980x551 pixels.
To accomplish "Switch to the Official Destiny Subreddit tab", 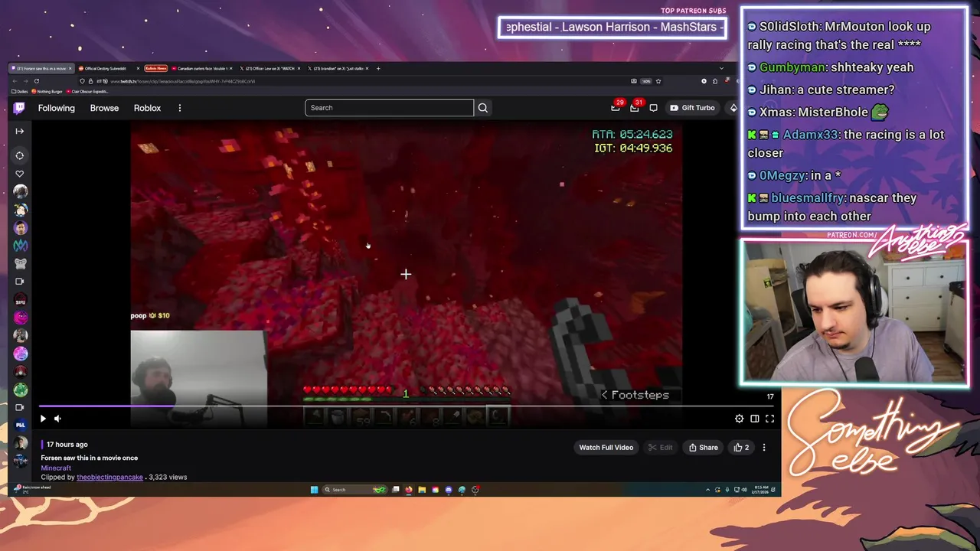I will click(106, 68).
